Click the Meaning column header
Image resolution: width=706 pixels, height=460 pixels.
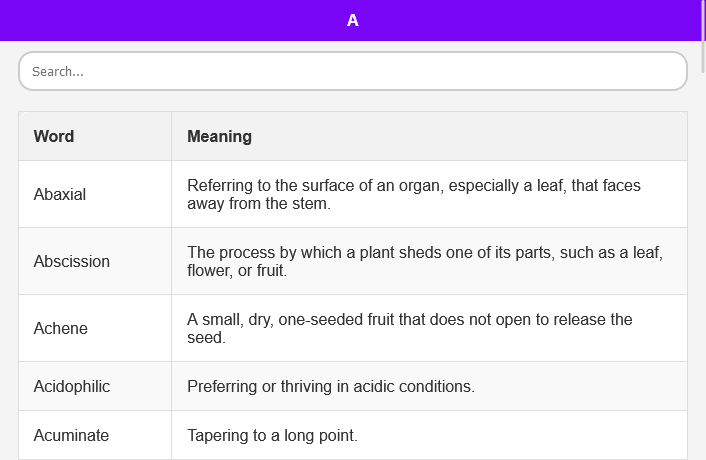pyautogui.click(x=219, y=136)
